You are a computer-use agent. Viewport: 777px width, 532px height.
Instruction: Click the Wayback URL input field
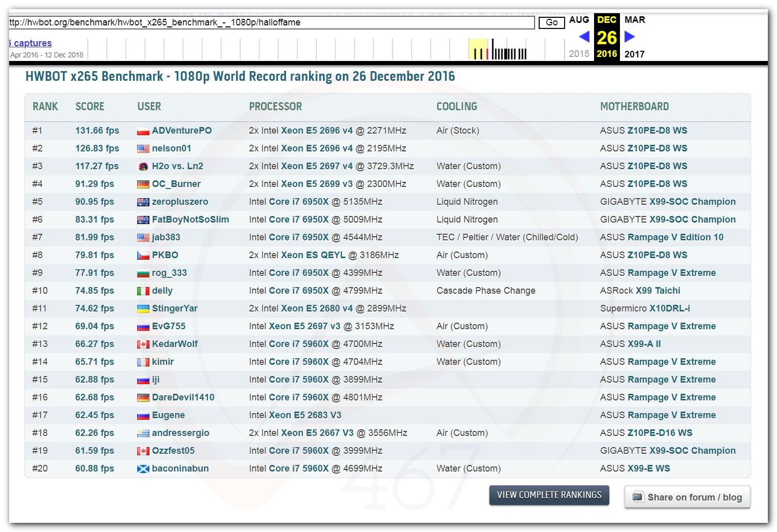pos(271,22)
